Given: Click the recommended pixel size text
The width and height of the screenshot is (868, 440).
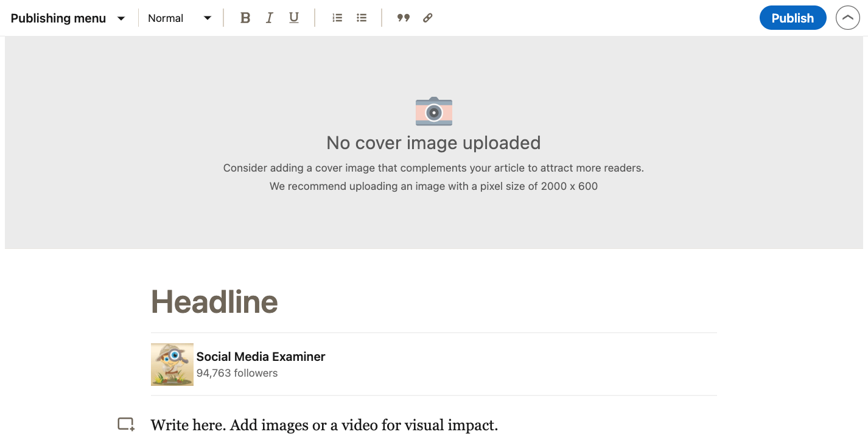Looking at the screenshot, I should [x=433, y=186].
